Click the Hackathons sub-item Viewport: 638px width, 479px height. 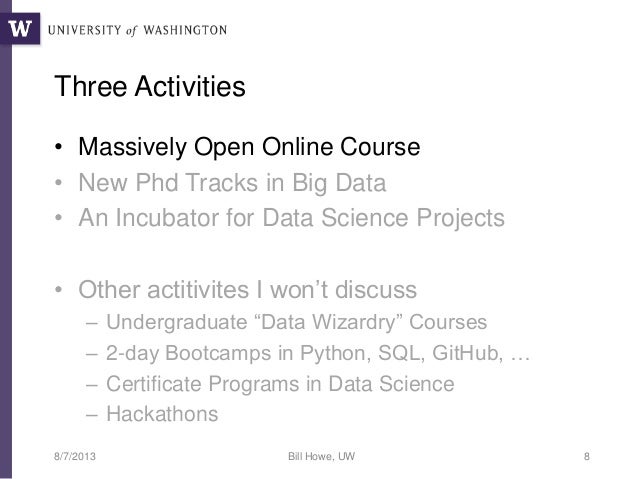pyautogui.click(x=162, y=414)
